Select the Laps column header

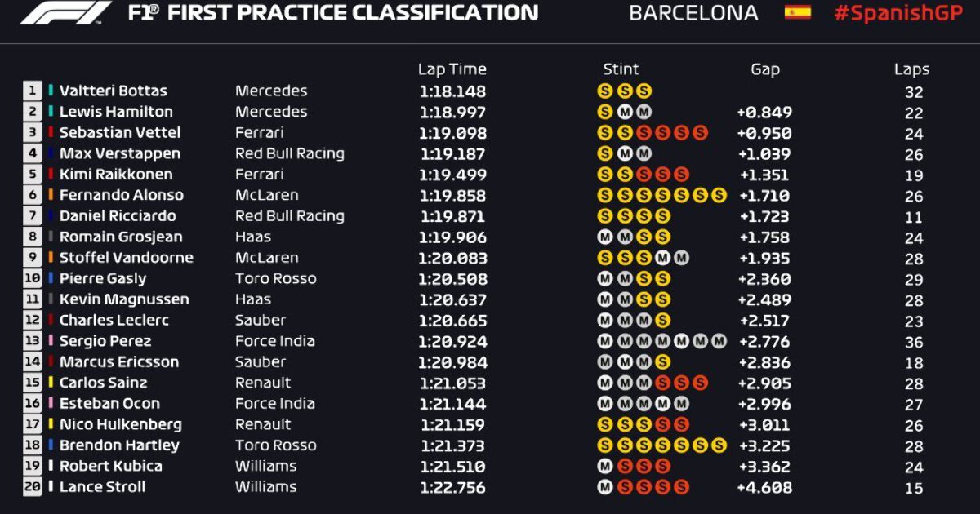[x=912, y=70]
